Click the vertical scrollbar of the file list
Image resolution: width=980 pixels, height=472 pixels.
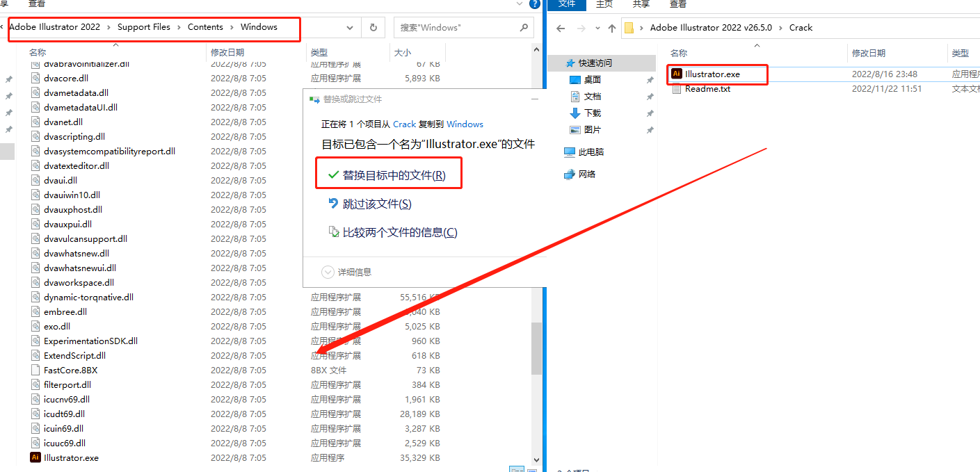point(536,348)
